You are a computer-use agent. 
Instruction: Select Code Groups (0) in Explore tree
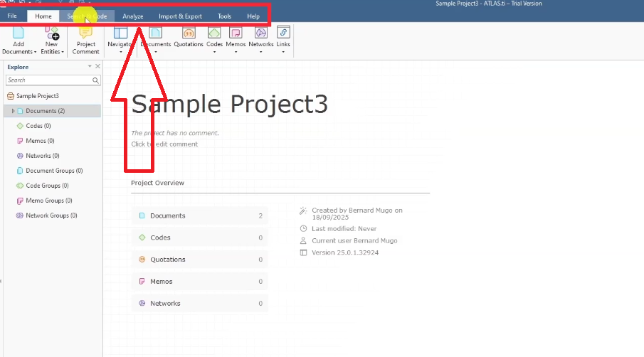pyautogui.click(x=47, y=186)
